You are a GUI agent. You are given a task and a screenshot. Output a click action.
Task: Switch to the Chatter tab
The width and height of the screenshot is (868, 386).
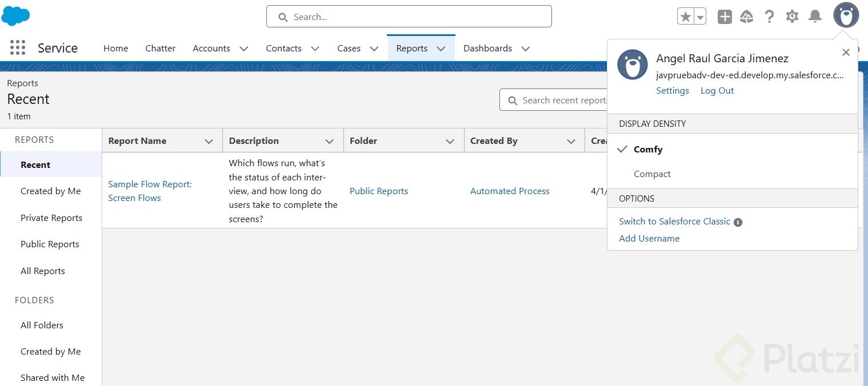click(160, 49)
